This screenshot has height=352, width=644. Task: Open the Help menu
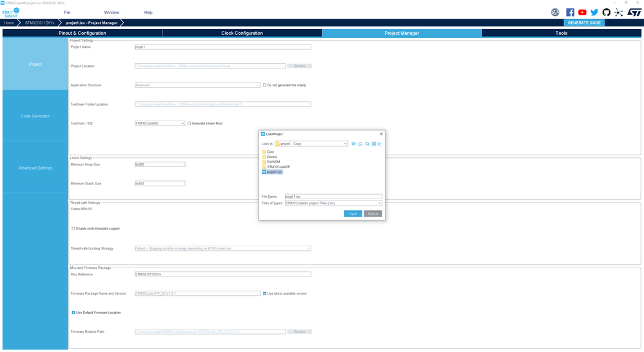[148, 12]
